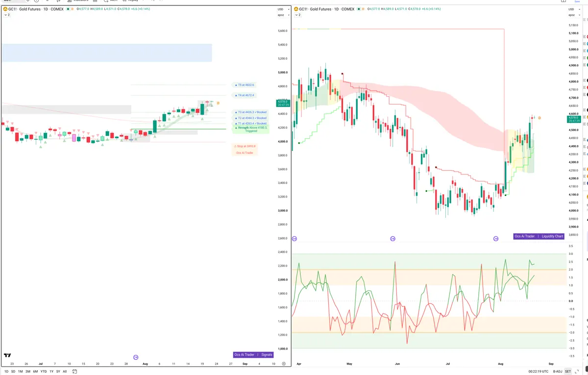Click the Strength Above 4180.3 Triggered label
Image resolution: width=588 pixels, height=375 pixels.
tap(250, 129)
